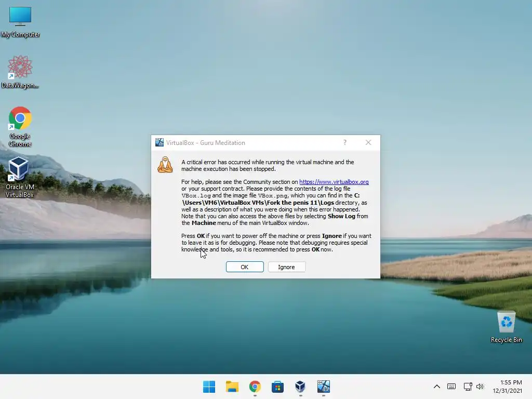The image size is (532, 399).
Task: Click the "VBox.log" file name text
Action: click(196, 196)
